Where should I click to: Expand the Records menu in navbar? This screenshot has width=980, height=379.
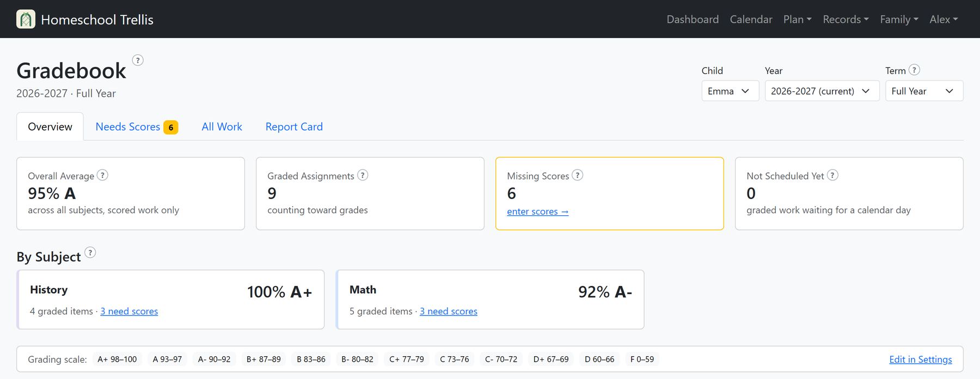tap(846, 19)
